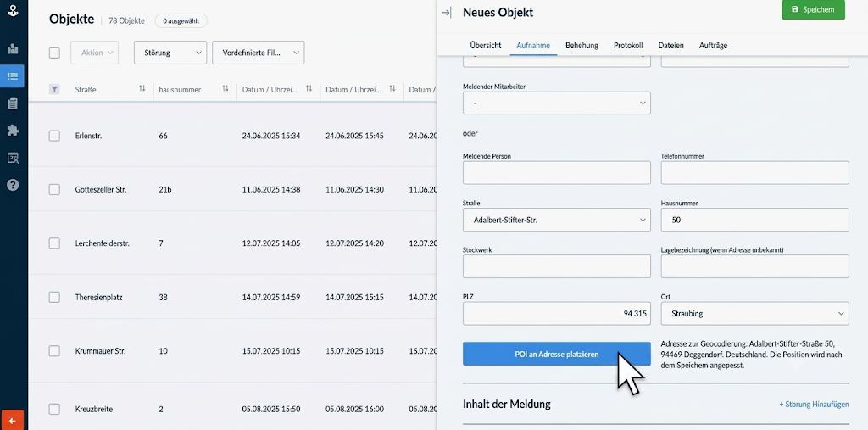
Task: Open the Ort dropdown showing Straubing
Action: (755, 314)
